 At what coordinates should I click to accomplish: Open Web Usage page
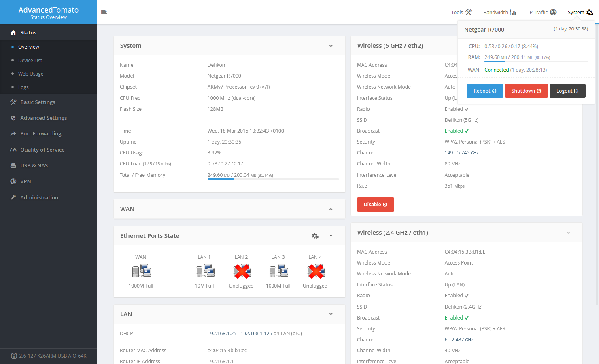(x=31, y=74)
